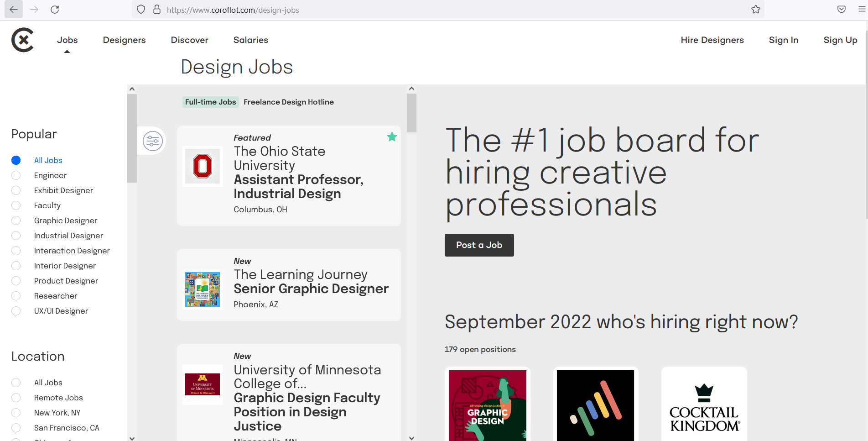Click the green featured star icon
Screen dimensions: 868x441
pyautogui.click(x=392, y=136)
